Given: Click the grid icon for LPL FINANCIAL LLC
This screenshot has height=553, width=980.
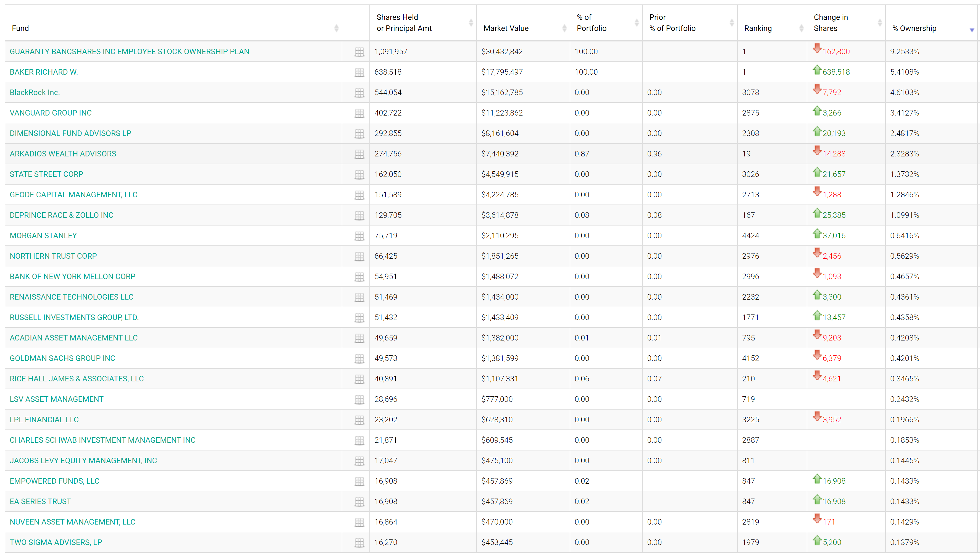Looking at the screenshot, I should click(x=359, y=420).
